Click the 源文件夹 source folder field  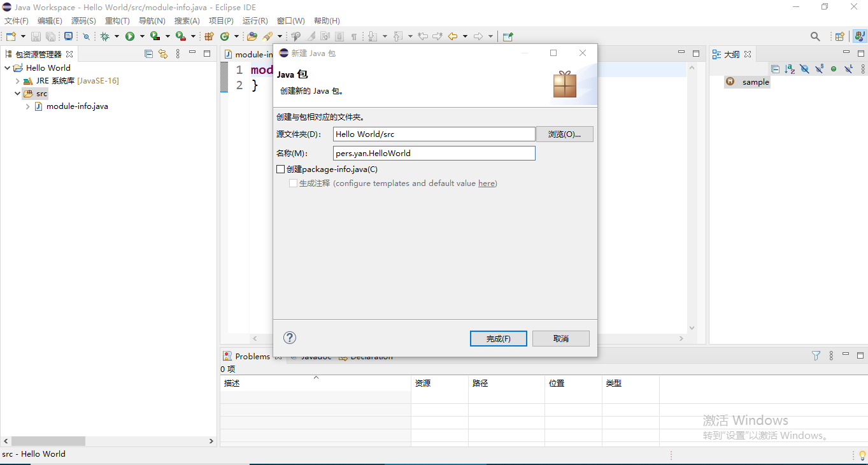[434, 134]
